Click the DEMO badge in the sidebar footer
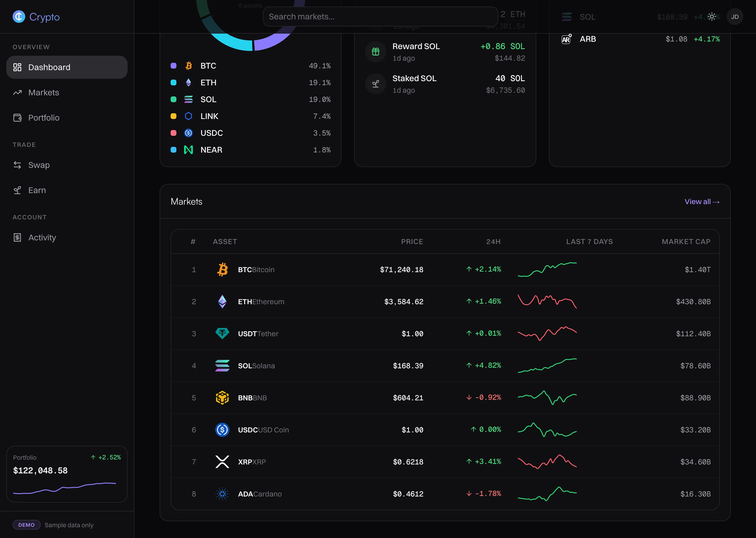 [x=27, y=525]
